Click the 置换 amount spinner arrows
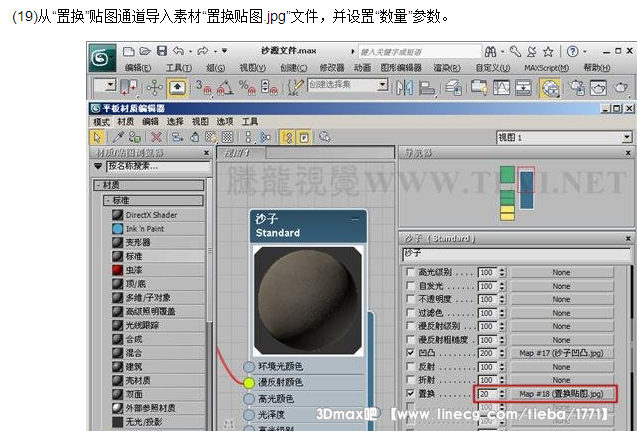The width and height of the screenshot is (637, 431). (502, 394)
